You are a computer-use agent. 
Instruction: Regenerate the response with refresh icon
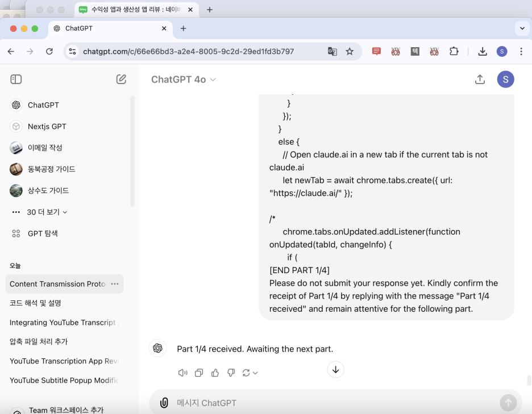point(246,373)
